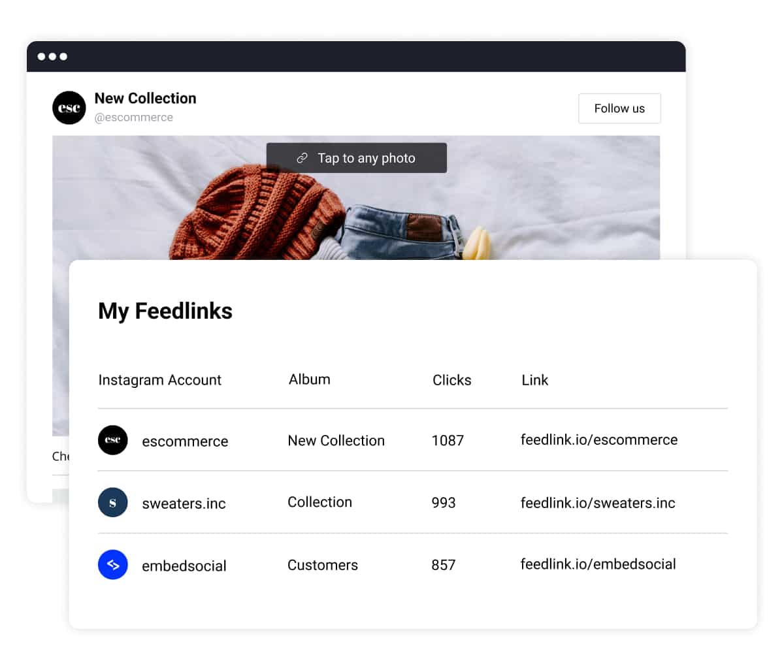Click the esc profile avatar in header
Screen dimensions: 784x672
click(69, 108)
